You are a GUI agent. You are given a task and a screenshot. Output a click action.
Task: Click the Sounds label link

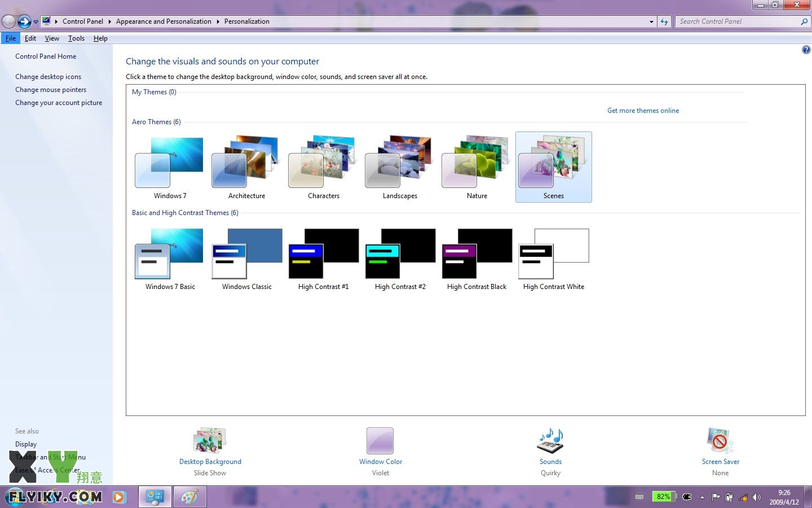pos(551,462)
